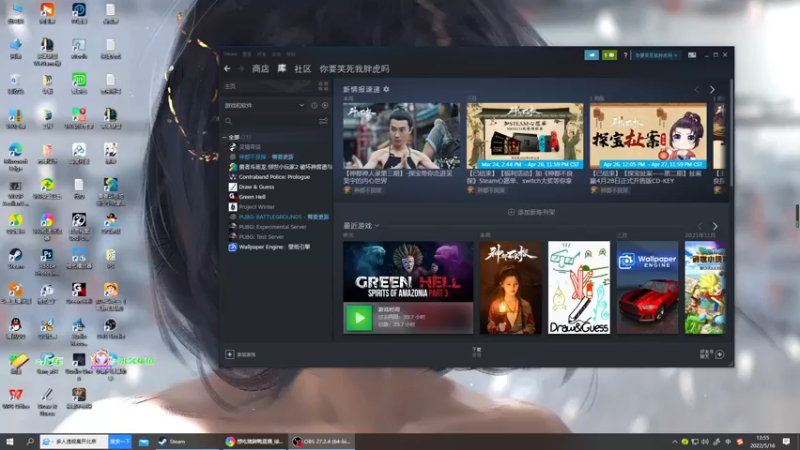Open the green notifications envelope button
Screen dimensions: 800x450
tap(609, 55)
